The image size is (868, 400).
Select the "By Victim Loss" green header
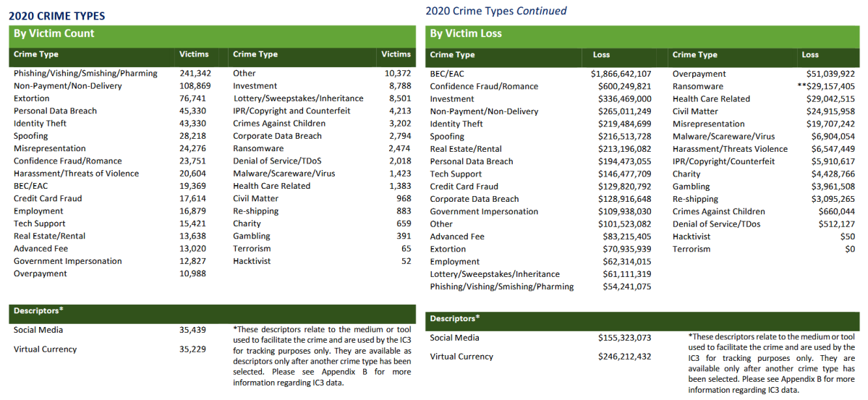point(465,33)
